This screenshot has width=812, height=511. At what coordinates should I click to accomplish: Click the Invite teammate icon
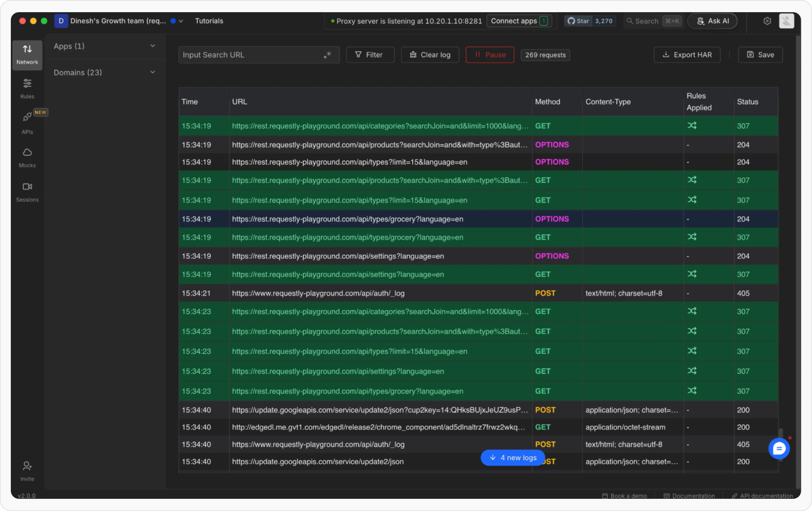(x=27, y=466)
